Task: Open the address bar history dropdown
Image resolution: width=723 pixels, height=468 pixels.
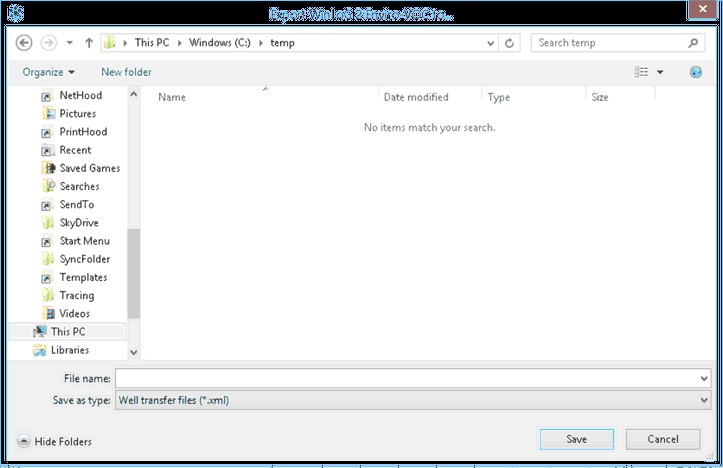Action: tap(490, 43)
